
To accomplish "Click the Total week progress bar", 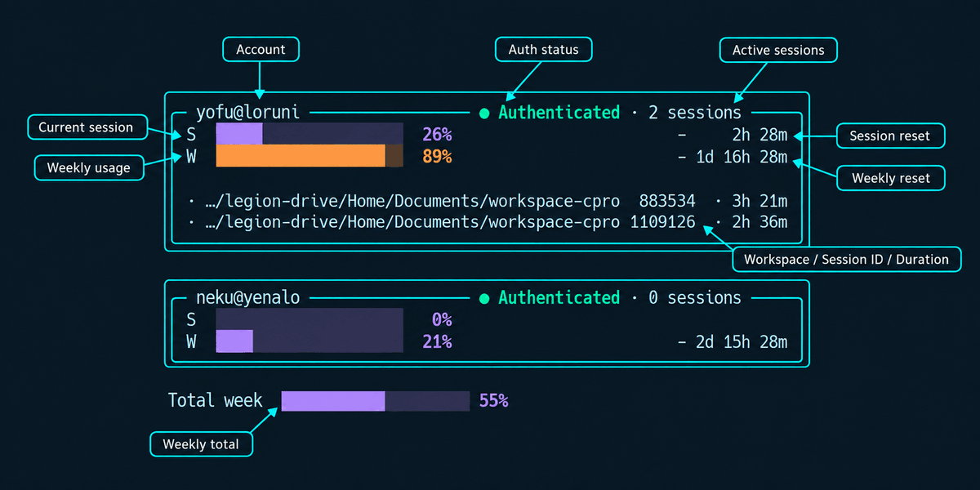I will 376,401.
